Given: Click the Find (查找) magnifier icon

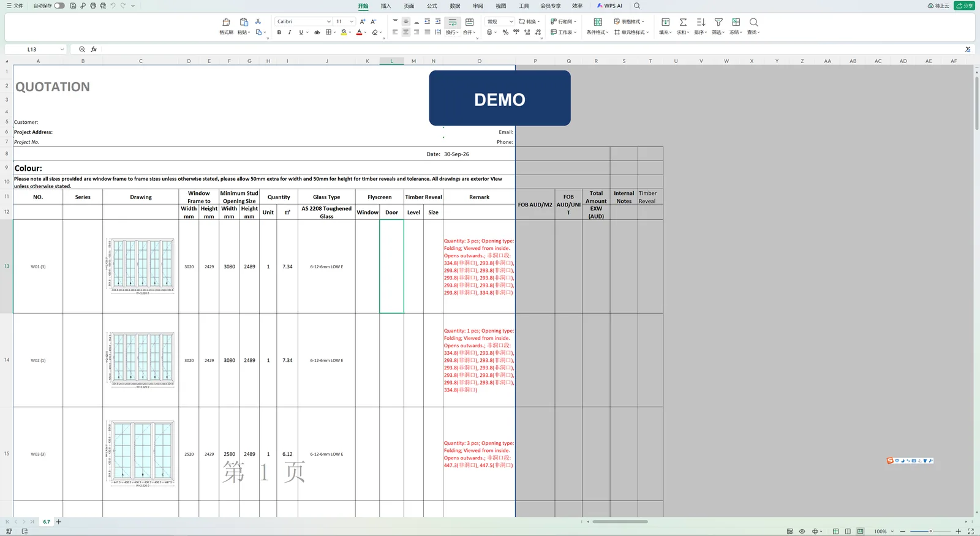Looking at the screenshot, I should click(754, 22).
